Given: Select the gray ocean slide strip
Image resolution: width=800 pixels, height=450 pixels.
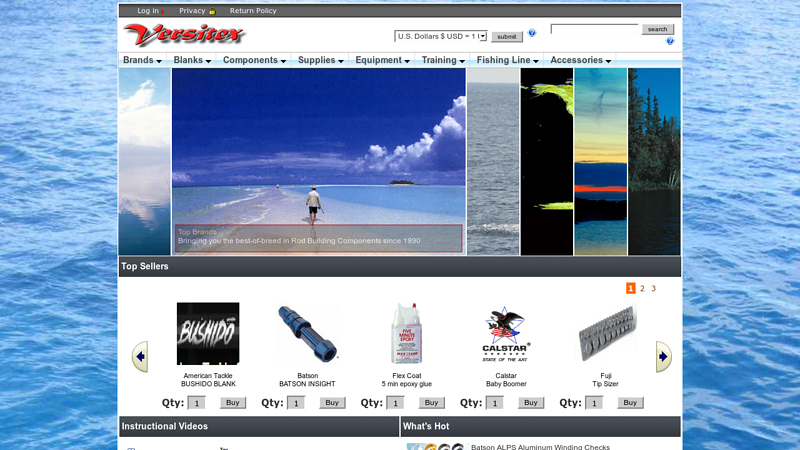Looking at the screenshot, I should [x=493, y=162].
